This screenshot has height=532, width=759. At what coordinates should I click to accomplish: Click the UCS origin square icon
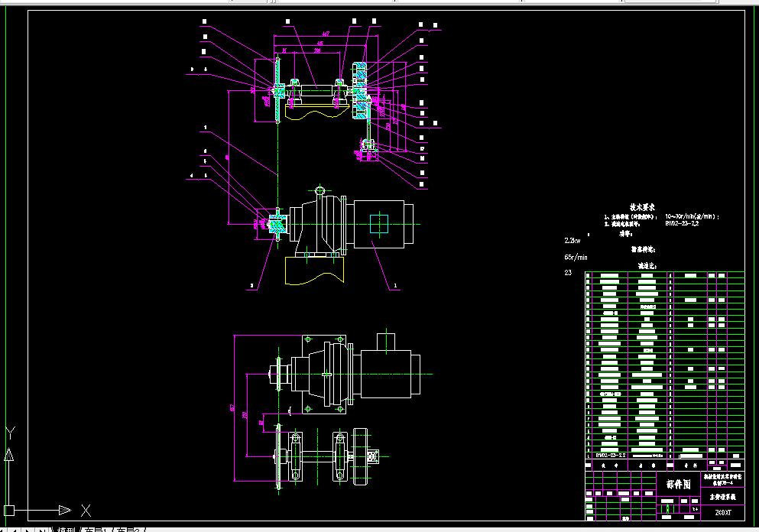9,511
